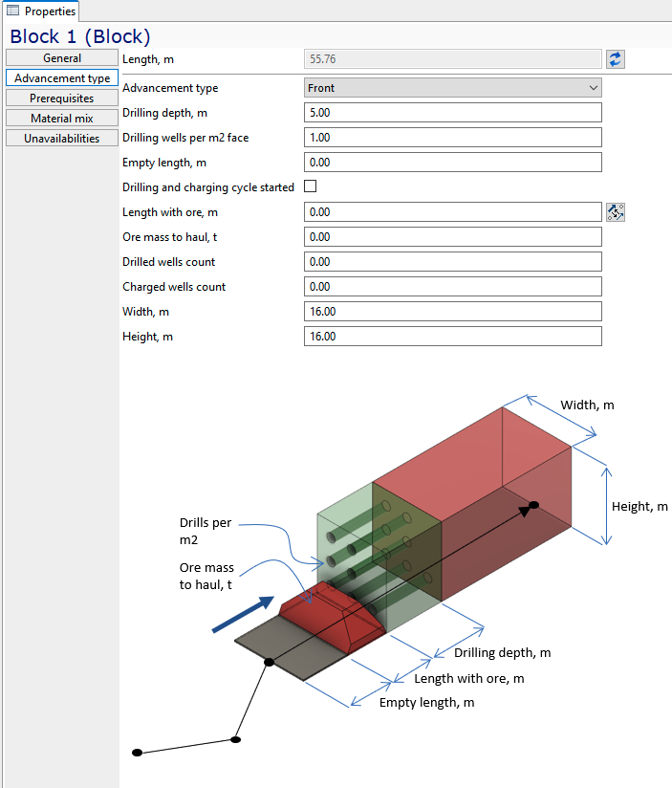Click the Drilling wells per m2 face field
Image resolution: width=672 pixels, height=788 pixels.
pos(452,137)
